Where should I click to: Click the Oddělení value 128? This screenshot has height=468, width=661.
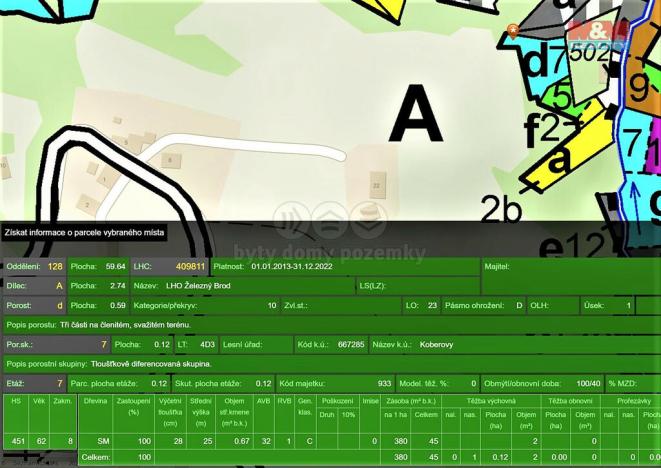(x=54, y=267)
